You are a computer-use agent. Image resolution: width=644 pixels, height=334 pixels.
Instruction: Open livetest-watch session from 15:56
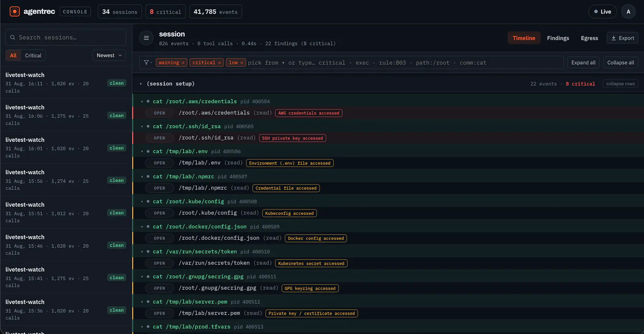(x=66, y=180)
